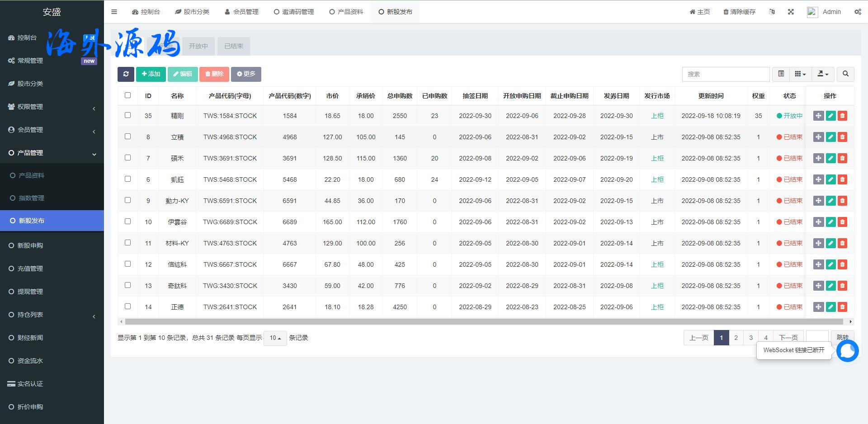This screenshot has width=868, height=424.
Task: Select the 已结束 filter tab
Action: pos(234,46)
